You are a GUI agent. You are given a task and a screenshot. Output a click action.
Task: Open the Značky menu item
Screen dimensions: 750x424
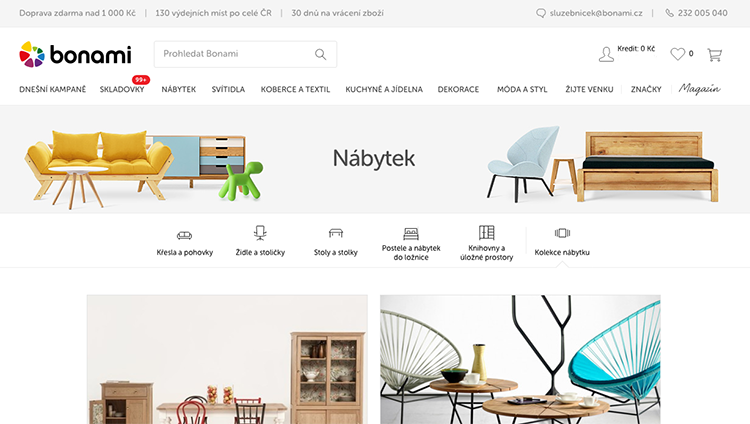[x=646, y=89]
